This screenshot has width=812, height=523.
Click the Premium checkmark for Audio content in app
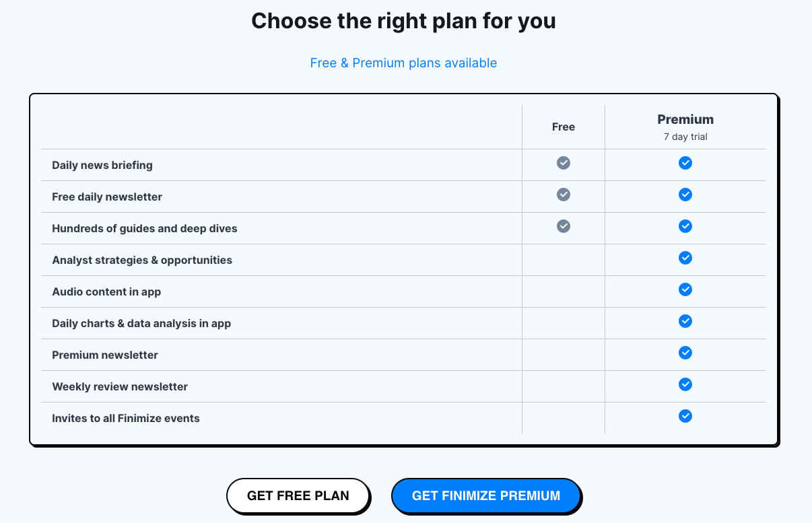[685, 289]
